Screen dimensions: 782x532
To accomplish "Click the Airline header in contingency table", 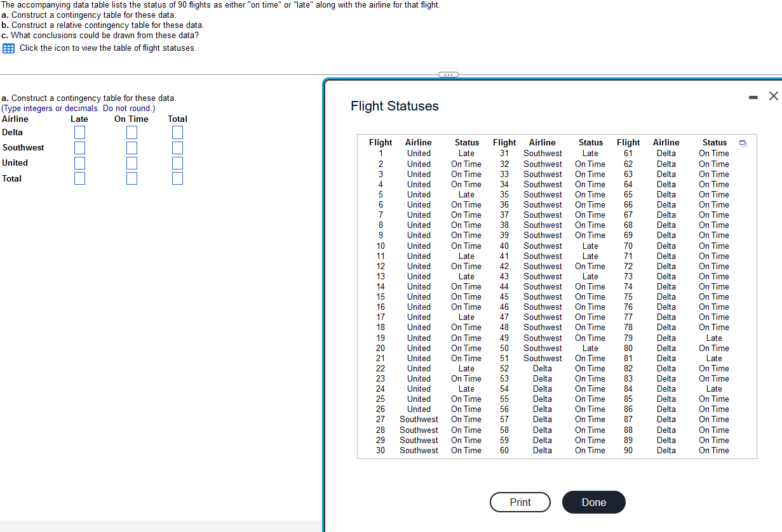I will pos(15,119).
